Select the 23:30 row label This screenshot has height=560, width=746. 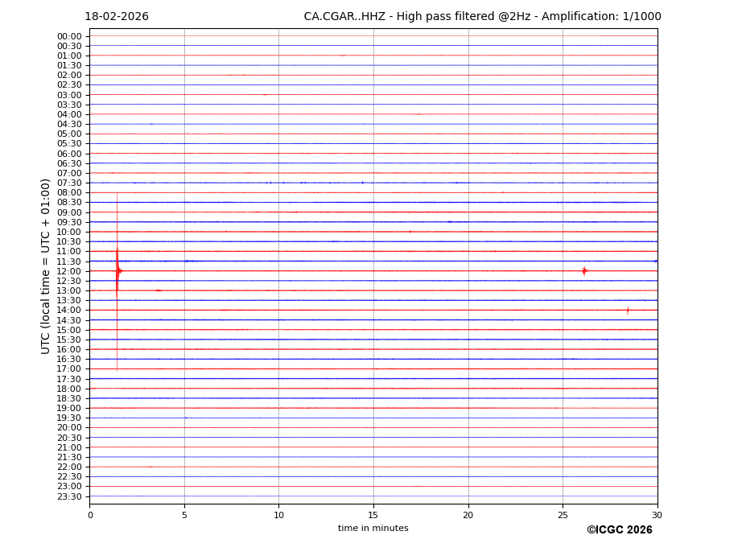point(69,496)
